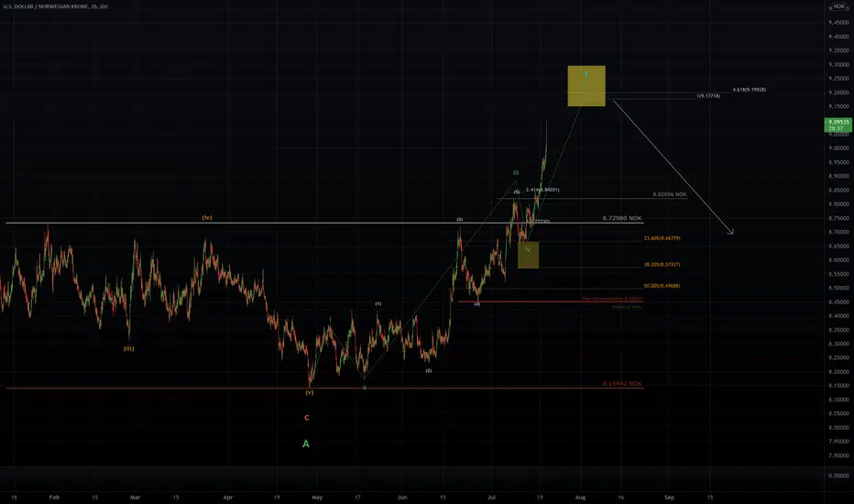
Task: Select the white (4) wave label
Action: 476,304
